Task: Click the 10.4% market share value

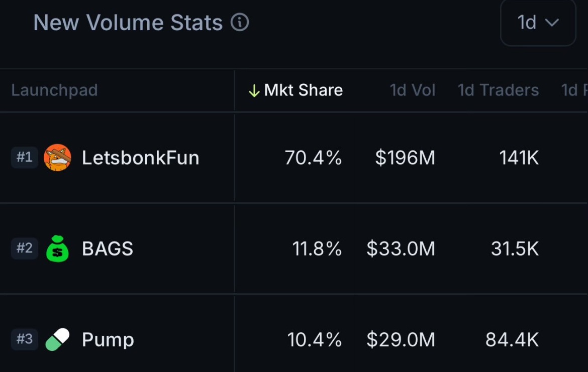Action: tap(314, 339)
